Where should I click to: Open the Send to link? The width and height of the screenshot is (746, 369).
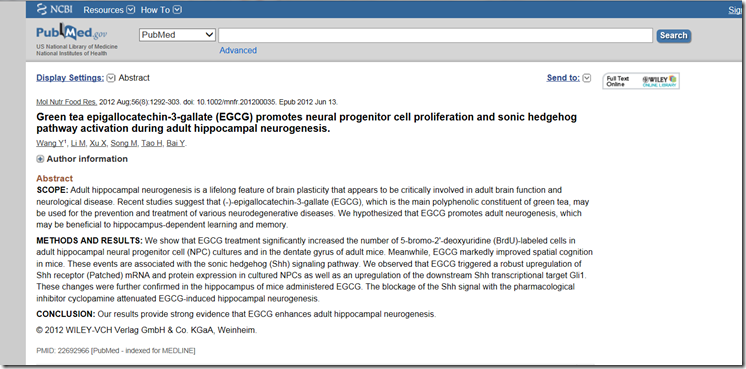(x=563, y=78)
